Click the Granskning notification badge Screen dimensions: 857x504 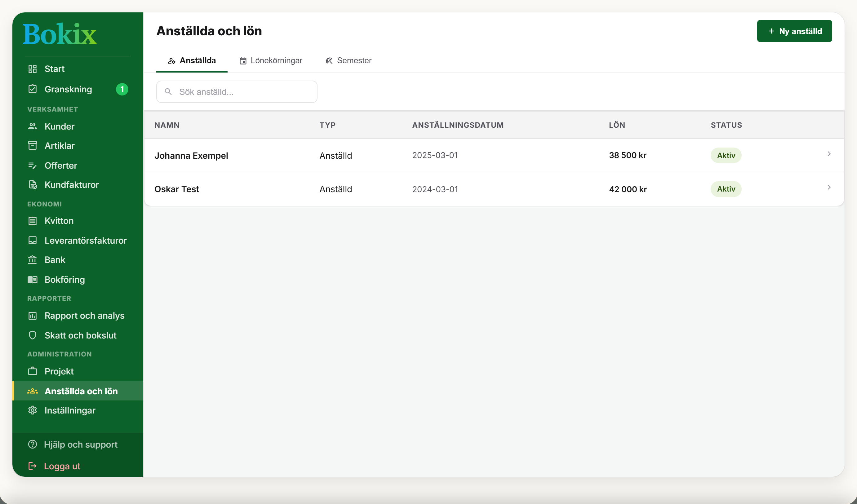coord(122,89)
